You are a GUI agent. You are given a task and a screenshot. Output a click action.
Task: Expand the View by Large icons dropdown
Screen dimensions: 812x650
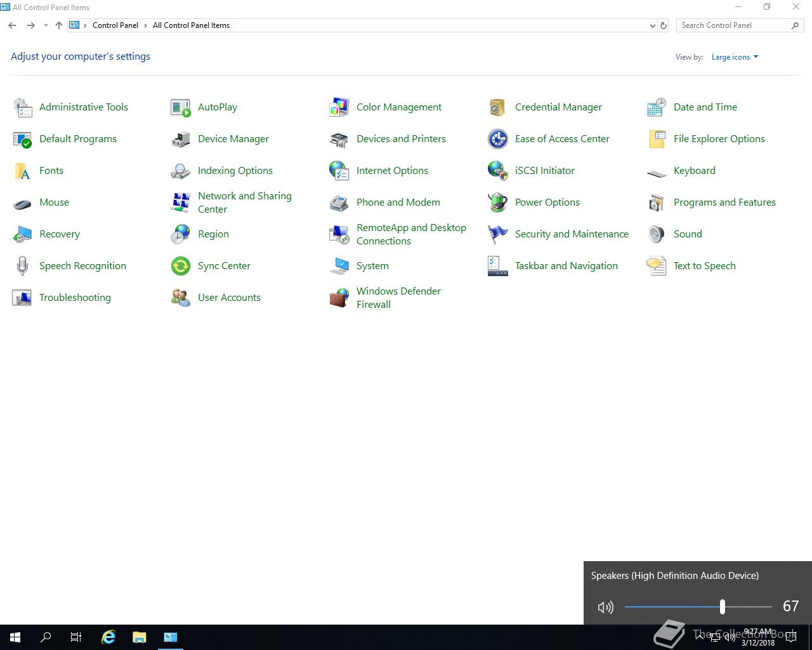735,57
